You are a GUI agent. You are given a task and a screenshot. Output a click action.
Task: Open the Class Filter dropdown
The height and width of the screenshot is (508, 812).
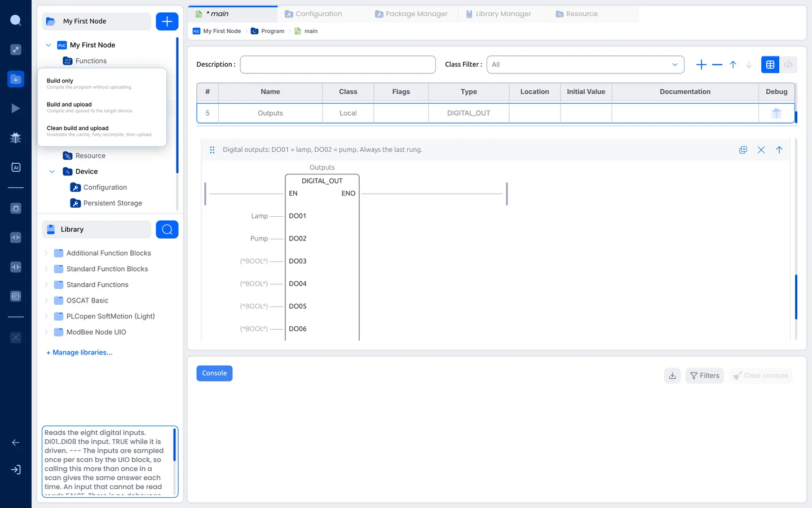point(585,65)
